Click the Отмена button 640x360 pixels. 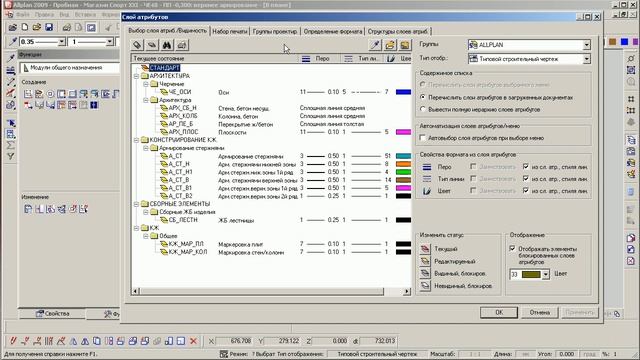click(x=540, y=312)
